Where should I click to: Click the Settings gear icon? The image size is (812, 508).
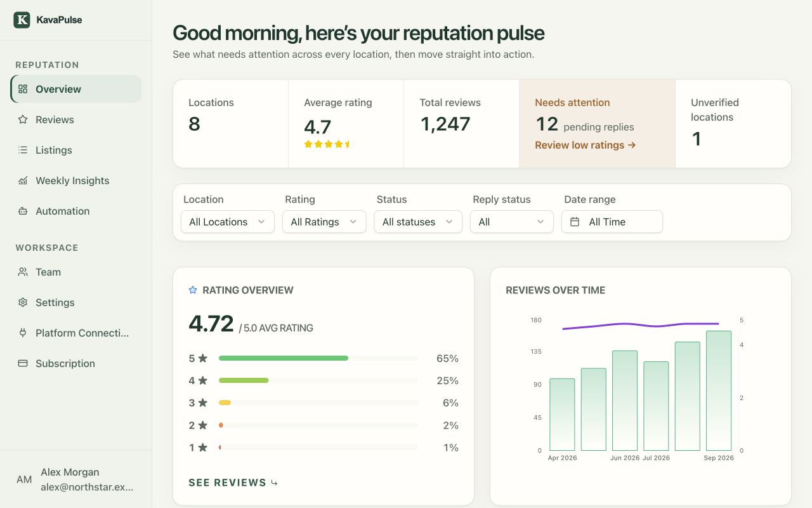pos(23,302)
